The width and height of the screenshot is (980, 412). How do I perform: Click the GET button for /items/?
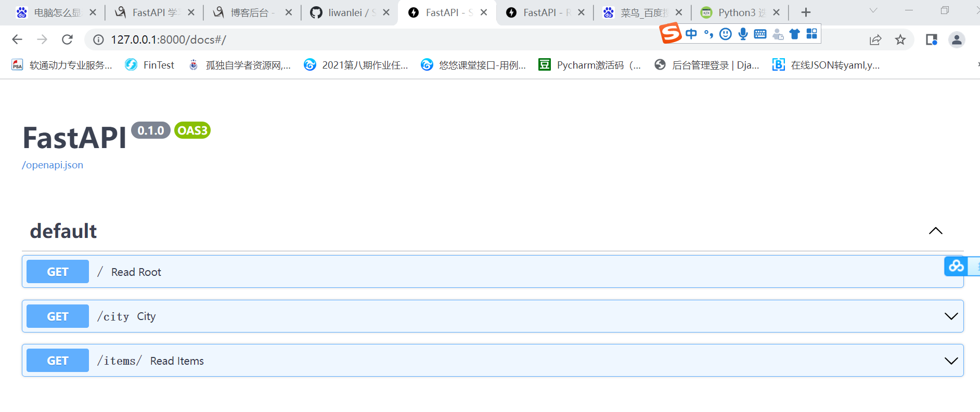point(58,361)
